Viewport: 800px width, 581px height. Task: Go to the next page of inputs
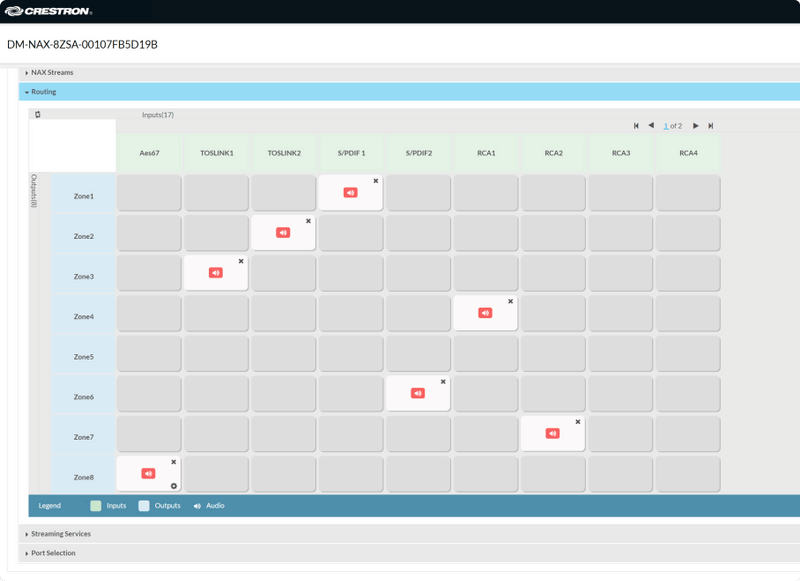(x=696, y=126)
